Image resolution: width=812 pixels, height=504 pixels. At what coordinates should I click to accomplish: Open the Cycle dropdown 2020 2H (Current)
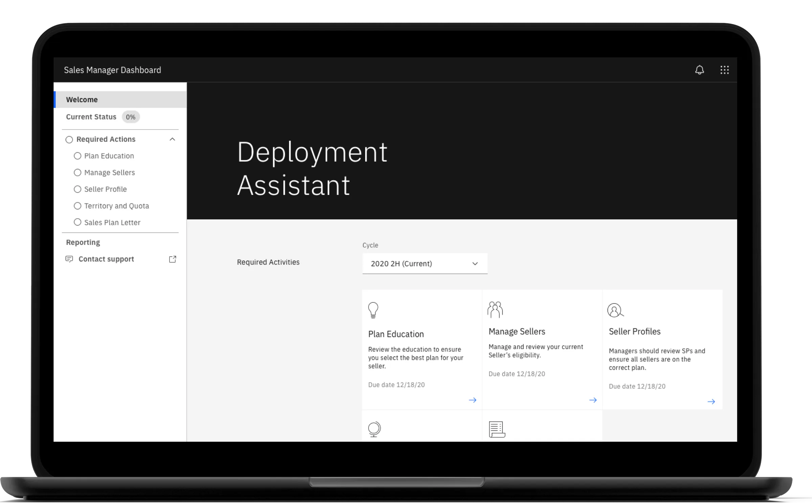point(425,264)
